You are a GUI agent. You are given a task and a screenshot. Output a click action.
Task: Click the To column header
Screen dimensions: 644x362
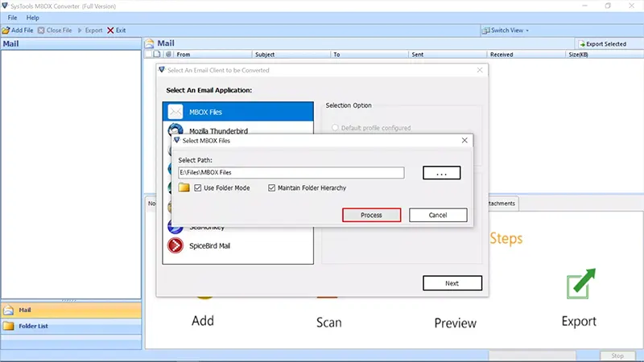369,54
